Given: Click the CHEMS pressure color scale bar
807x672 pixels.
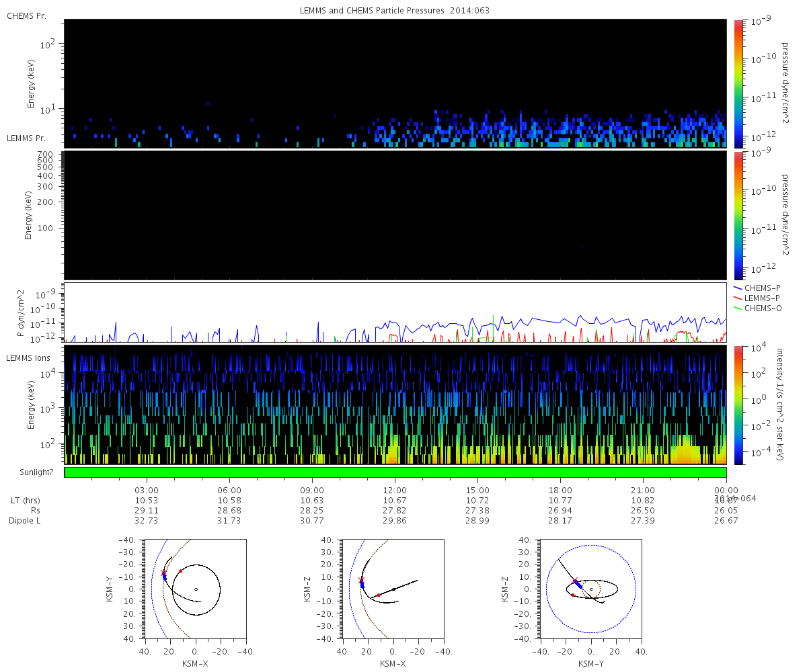Looking at the screenshot, I should coord(738,83).
